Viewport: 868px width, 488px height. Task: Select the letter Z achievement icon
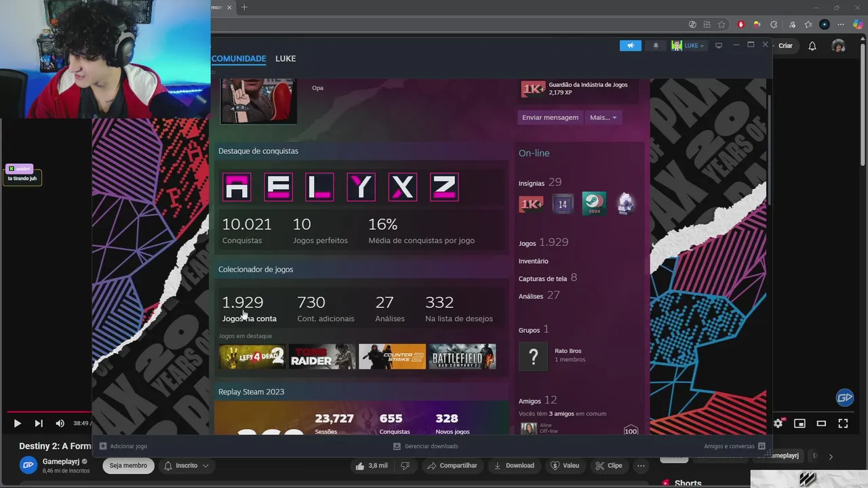[444, 187]
